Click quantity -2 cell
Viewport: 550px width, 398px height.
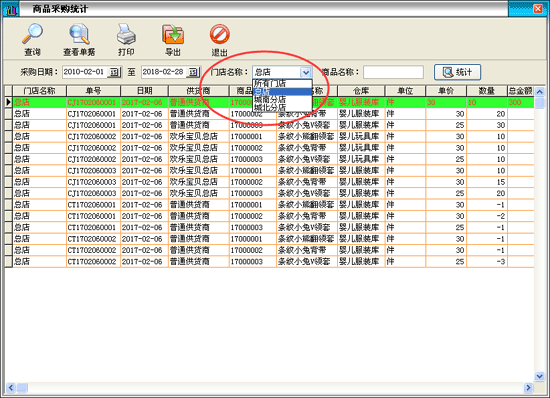[487, 216]
